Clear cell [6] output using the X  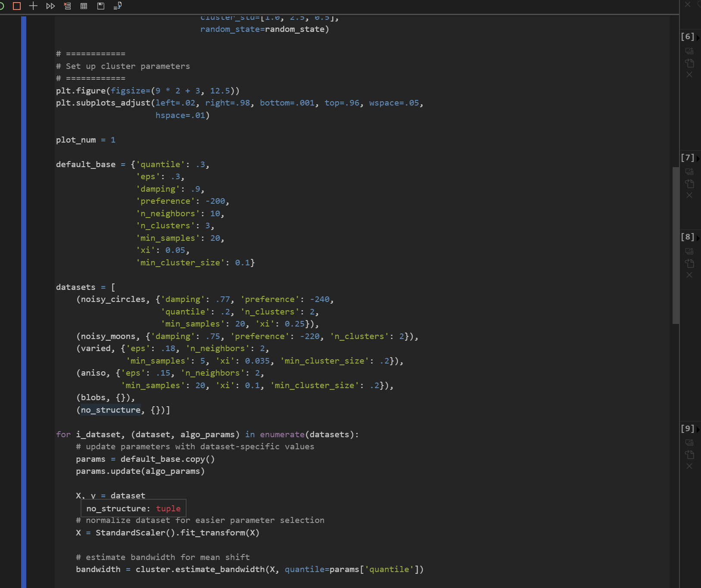pos(689,75)
